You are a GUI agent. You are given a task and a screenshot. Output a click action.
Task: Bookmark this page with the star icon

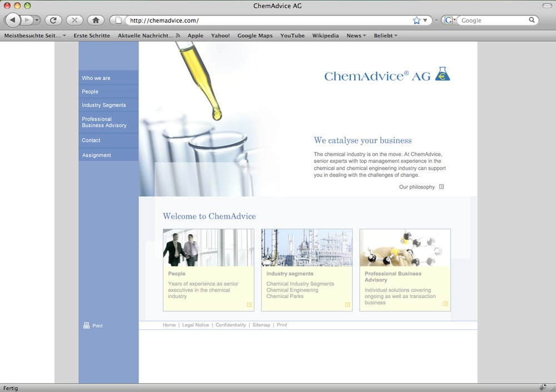click(x=416, y=20)
